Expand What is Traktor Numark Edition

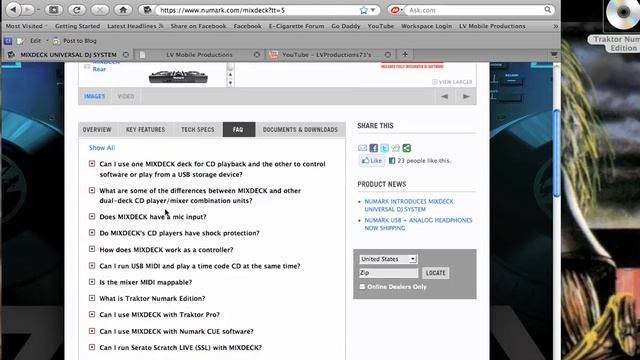pos(92,298)
